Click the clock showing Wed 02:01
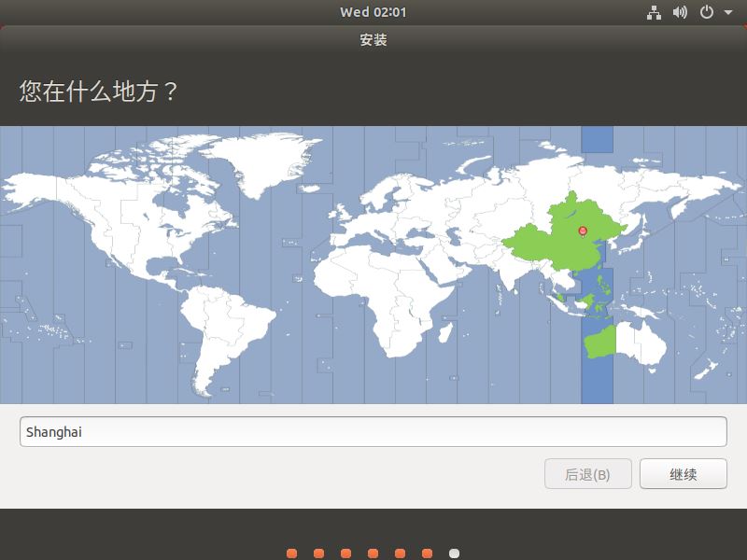747x560 pixels. click(373, 12)
